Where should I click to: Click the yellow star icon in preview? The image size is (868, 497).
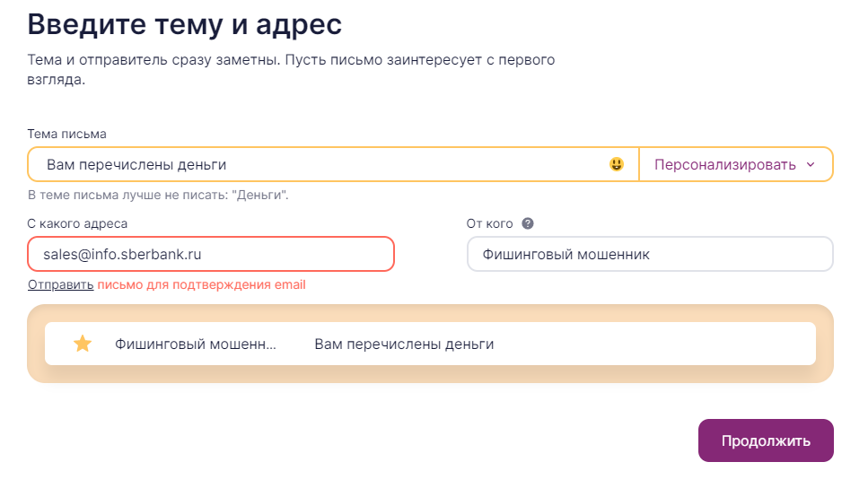tap(83, 344)
